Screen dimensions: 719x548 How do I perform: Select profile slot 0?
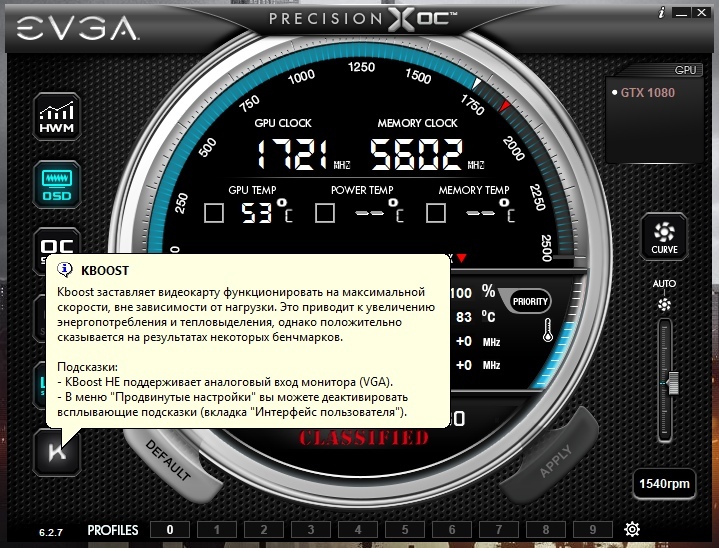click(x=170, y=530)
